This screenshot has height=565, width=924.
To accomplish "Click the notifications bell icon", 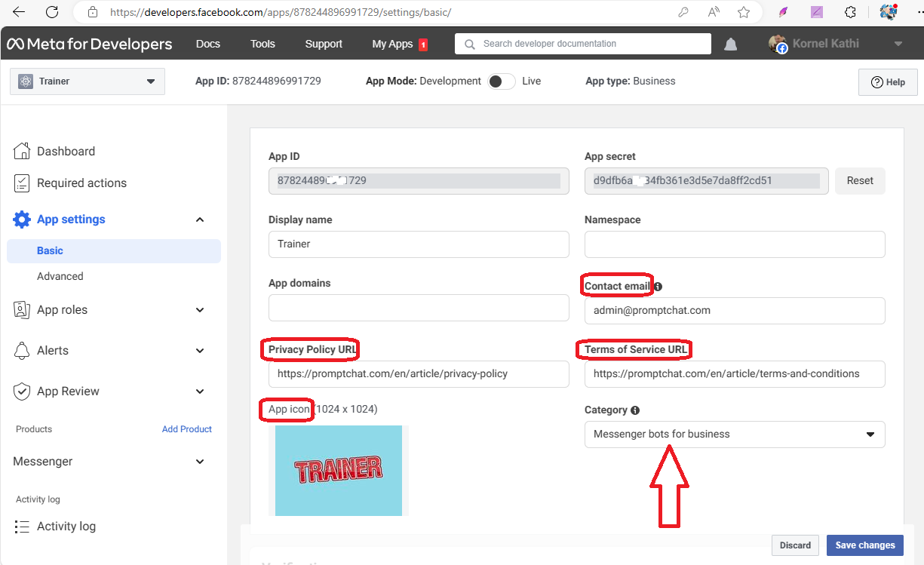I will (x=730, y=45).
